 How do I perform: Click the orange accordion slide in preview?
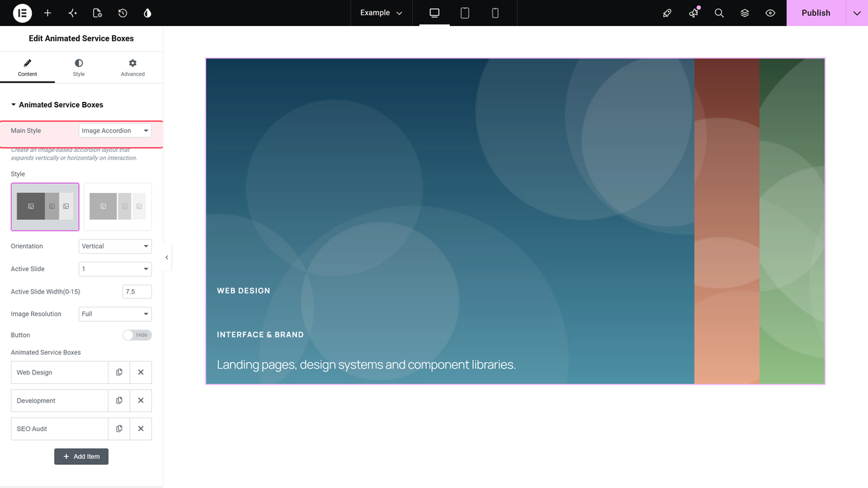point(727,221)
